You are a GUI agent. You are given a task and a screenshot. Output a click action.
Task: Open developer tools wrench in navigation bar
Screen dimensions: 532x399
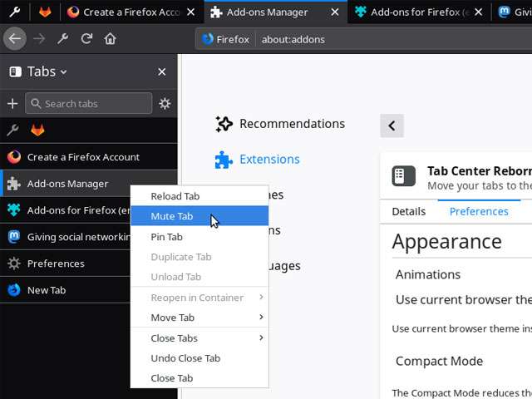click(63, 39)
